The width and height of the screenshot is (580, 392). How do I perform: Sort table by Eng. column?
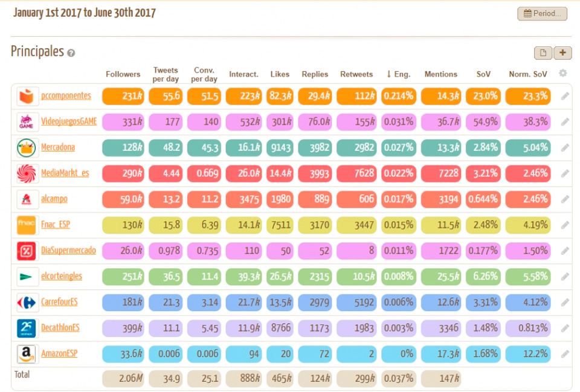pyautogui.click(x=398, y=74)
